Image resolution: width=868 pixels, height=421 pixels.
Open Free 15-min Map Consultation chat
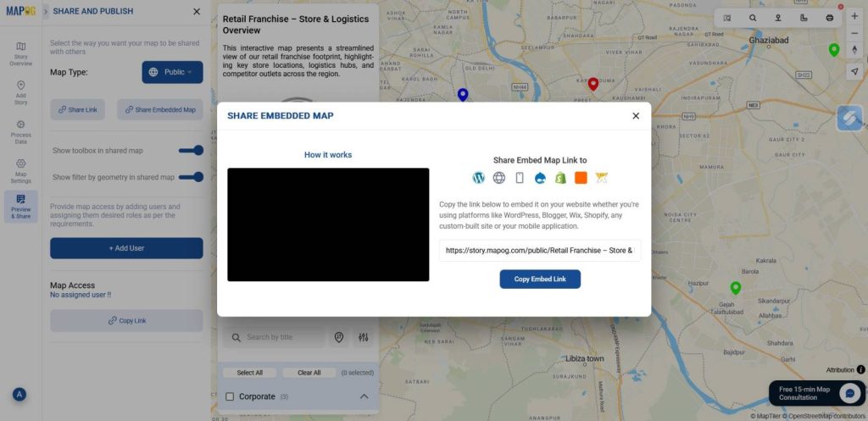tap(816, 393)
